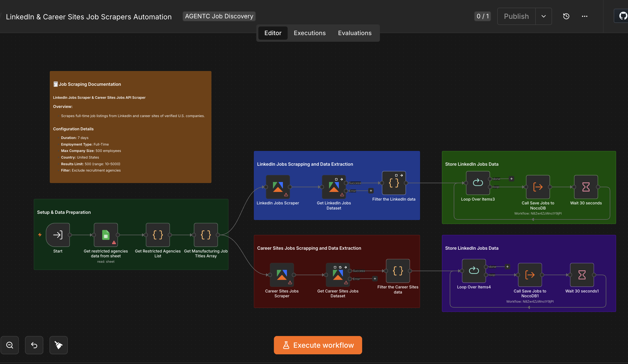
Task: Click the zoom out canvas button
Action: tap(10, 345)
